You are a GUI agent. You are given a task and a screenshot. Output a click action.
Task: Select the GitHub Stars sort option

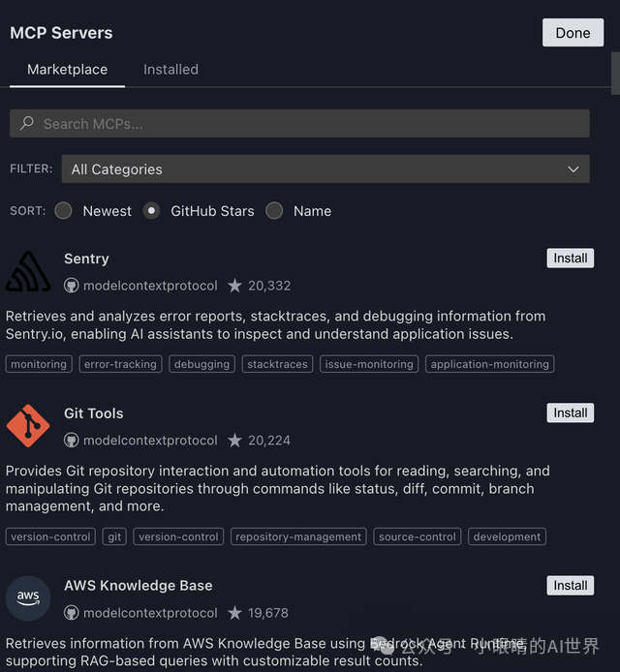click(152, 211)
